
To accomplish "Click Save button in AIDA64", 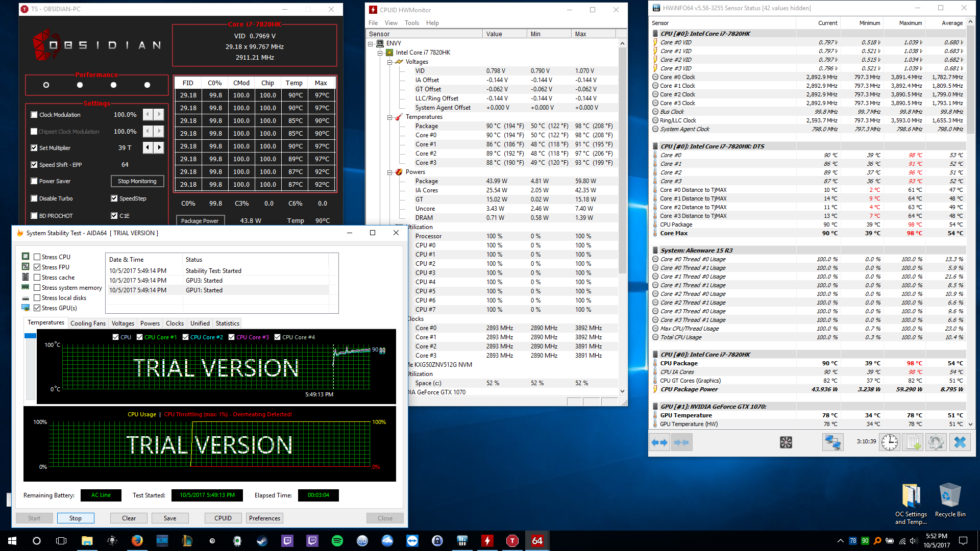I will pos(170,518).
